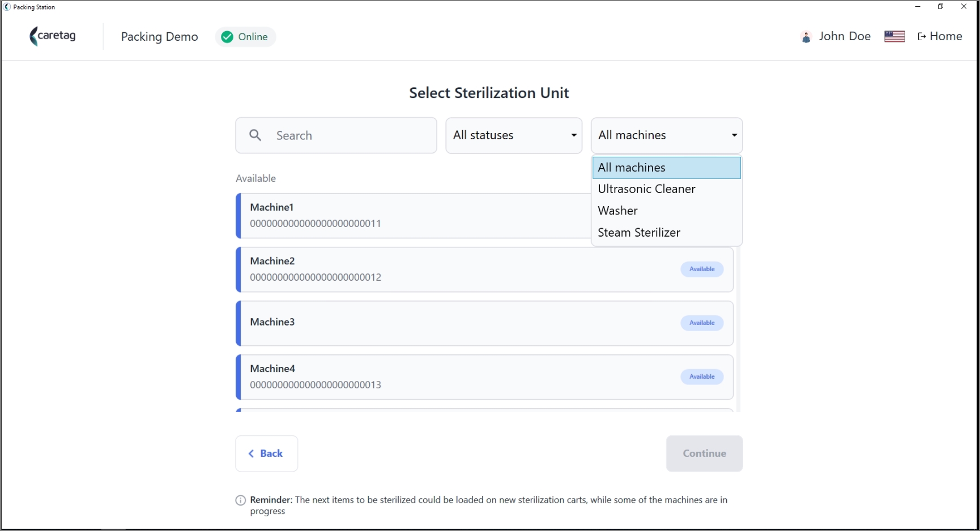The image size is (980, 531).
Task: Focus the Search input field
Action: click(336, 135)
